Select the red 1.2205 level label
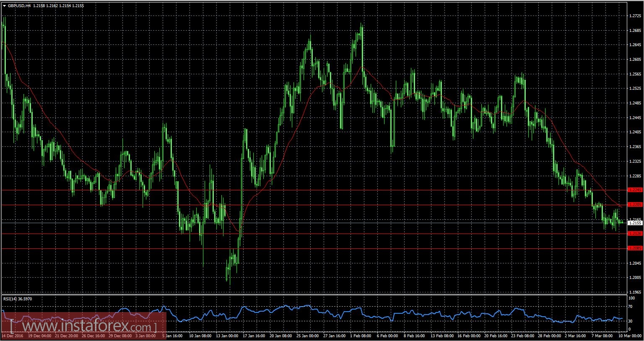The image size is (644, 341). click(x=635, y=205)
